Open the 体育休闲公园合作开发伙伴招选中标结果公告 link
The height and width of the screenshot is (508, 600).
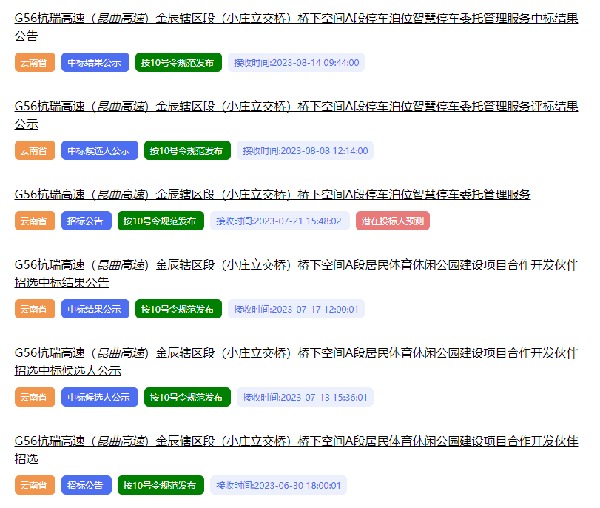pyautogui.click(x=296, y=265)
